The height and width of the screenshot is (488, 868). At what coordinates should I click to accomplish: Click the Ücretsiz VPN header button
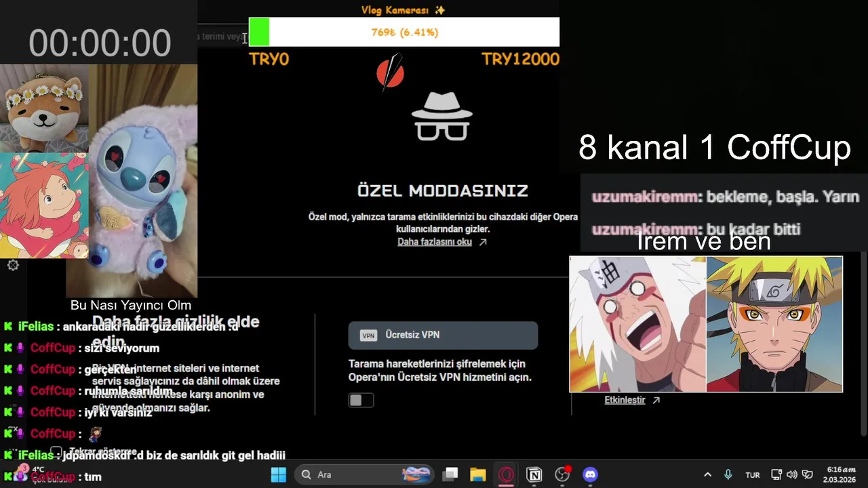point(443,335)
